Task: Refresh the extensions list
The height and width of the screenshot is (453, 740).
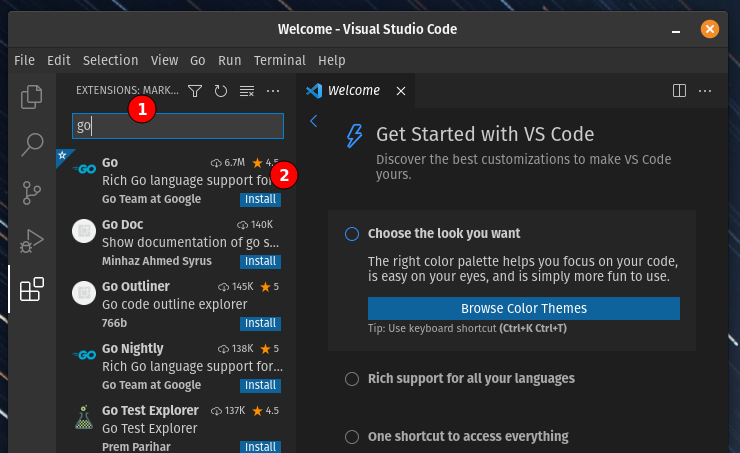Action: pyautogui.click(x=221, y=91)
